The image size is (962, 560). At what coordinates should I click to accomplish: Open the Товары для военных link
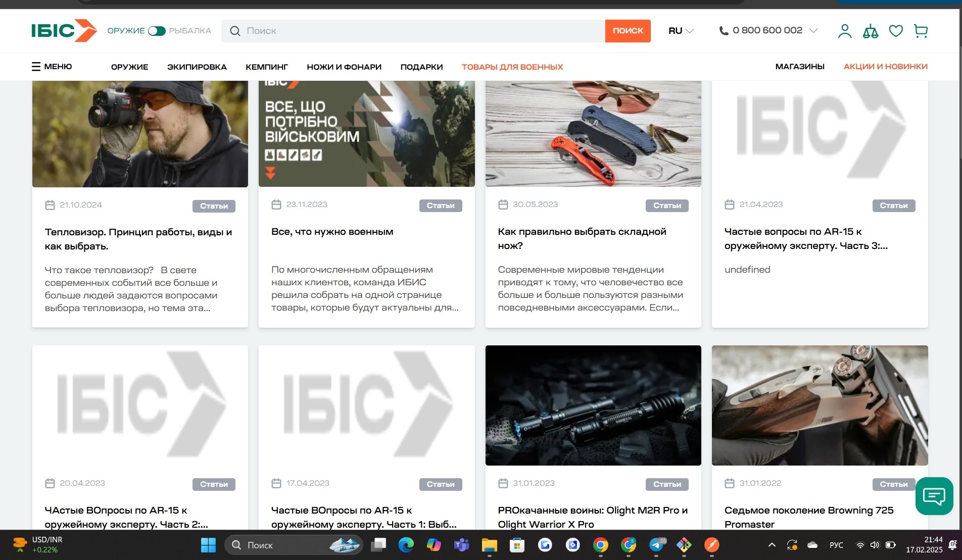click(x=512, y=67)
